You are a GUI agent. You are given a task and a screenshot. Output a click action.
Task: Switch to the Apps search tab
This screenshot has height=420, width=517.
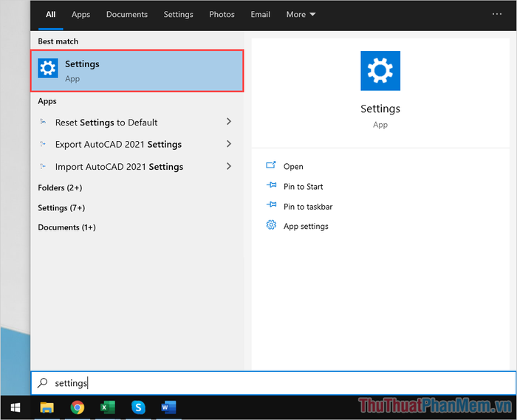coord(81,14)
